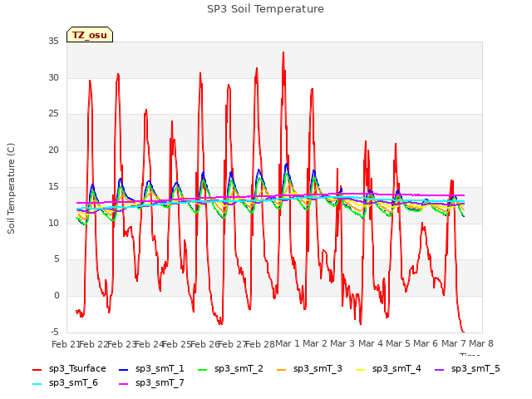
Task: Click the Mar 8 x-axis tick label
Action: pyautogui.click(x=481, y=343)
